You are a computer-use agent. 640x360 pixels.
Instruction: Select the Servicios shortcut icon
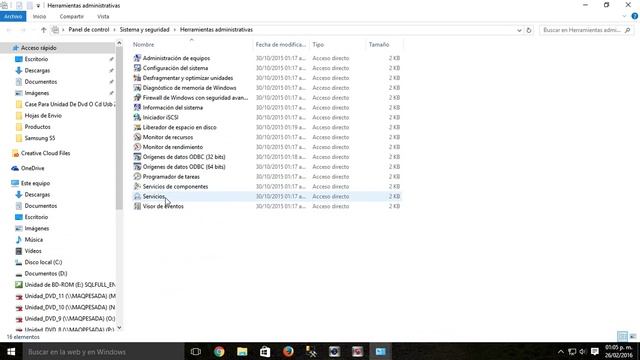coord(137,196)
